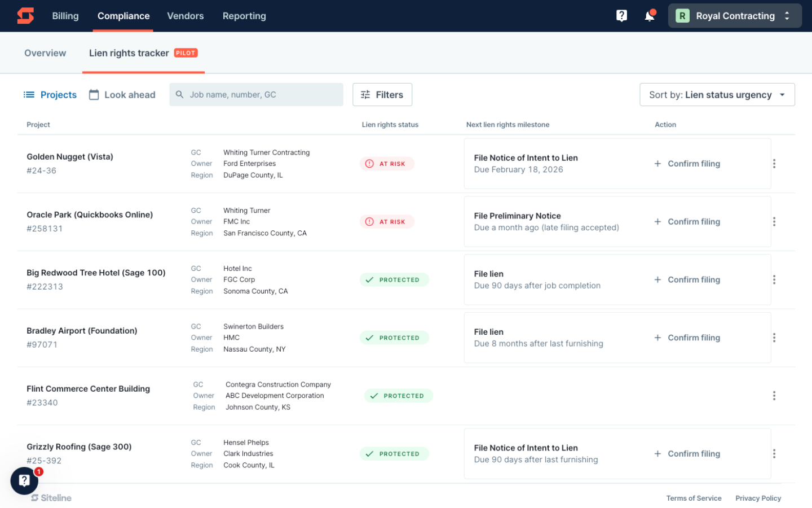
Task: Open the kebab menu for Golden Nugget project
Action: [774, 164]
